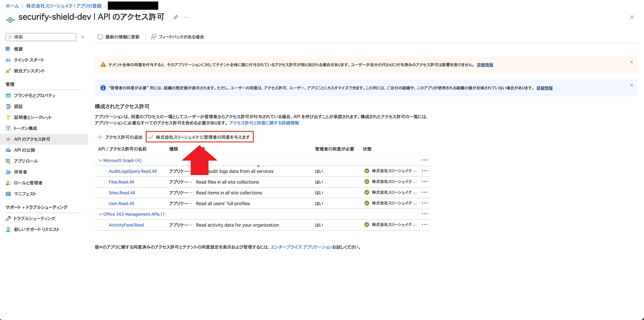
Task: Open more options for AuditLogsQuery.Read.All row
Action: tap(424, 171)
